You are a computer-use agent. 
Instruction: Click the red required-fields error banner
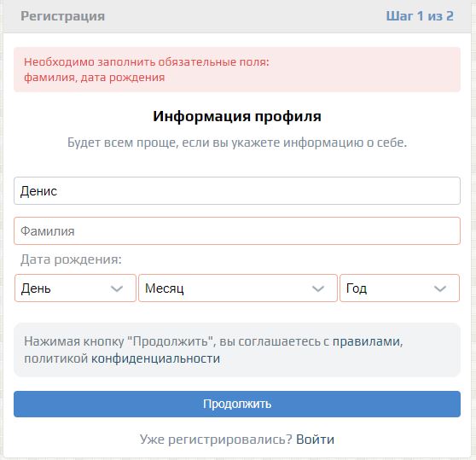237,69
